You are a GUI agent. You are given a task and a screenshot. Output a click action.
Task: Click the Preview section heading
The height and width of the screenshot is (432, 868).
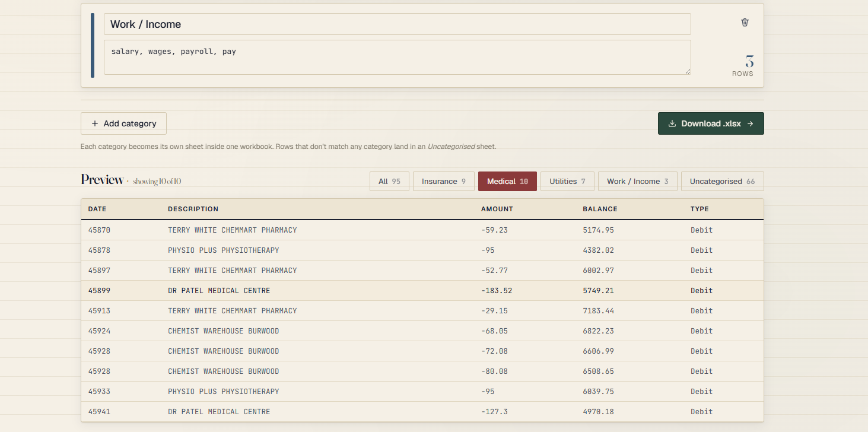[102, 180]
